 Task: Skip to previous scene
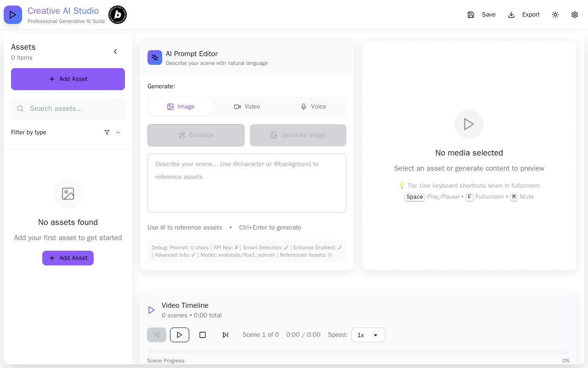tap(157, 335)
